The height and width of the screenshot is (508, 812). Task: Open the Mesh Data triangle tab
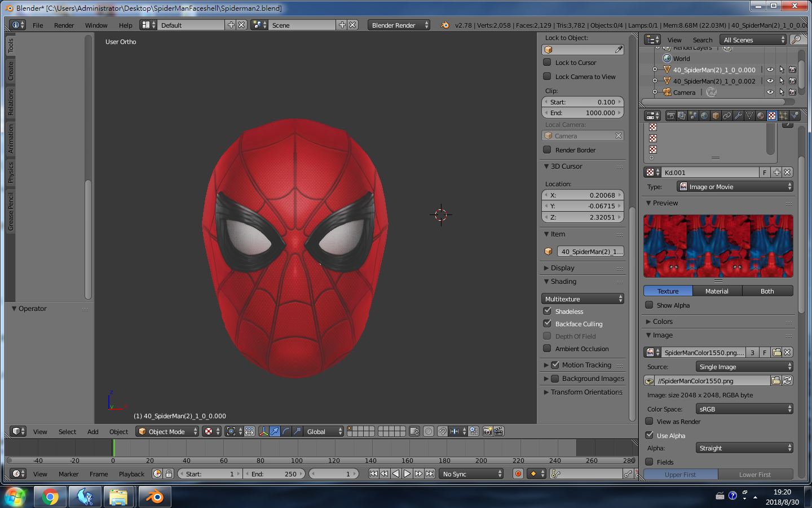749,116
